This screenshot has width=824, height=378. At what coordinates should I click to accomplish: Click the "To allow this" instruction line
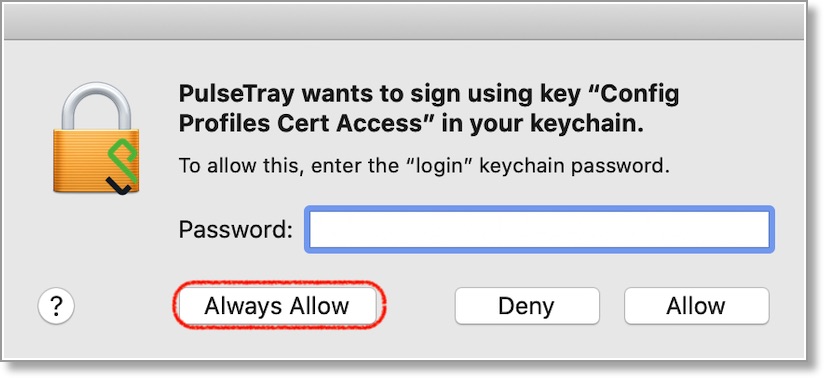(x=424, y=166)
